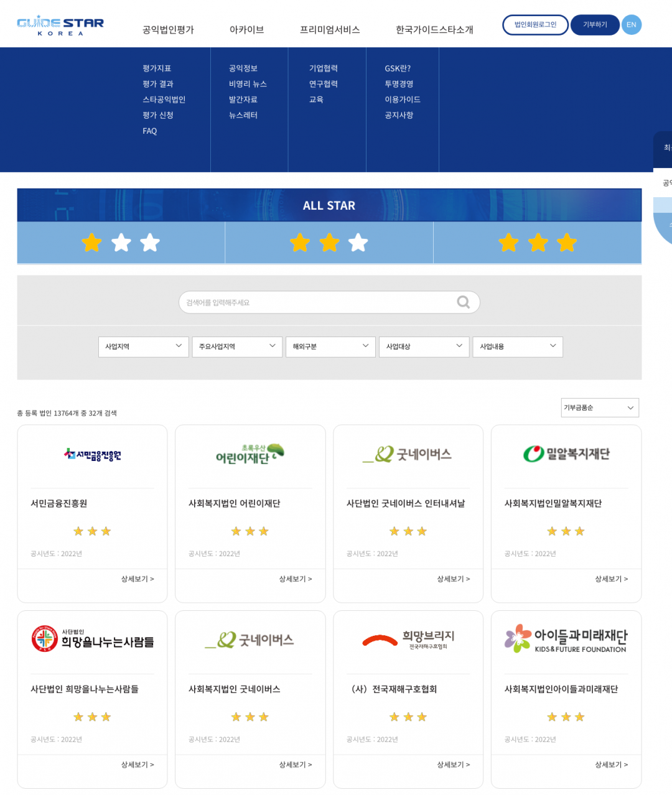
Task: Select 기업협력 submenu item
Action: [x=324, y=68]
